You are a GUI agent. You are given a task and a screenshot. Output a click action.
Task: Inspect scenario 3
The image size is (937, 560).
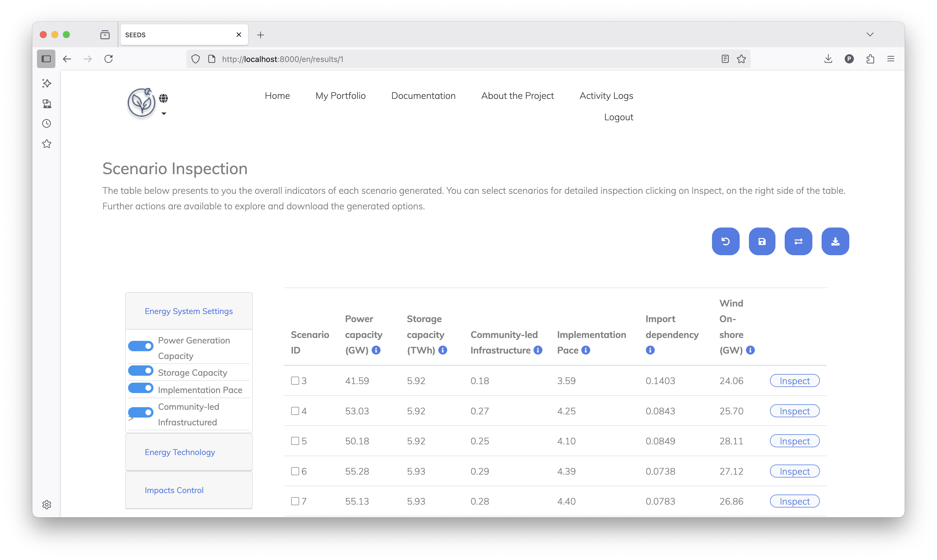coord(795,381)
